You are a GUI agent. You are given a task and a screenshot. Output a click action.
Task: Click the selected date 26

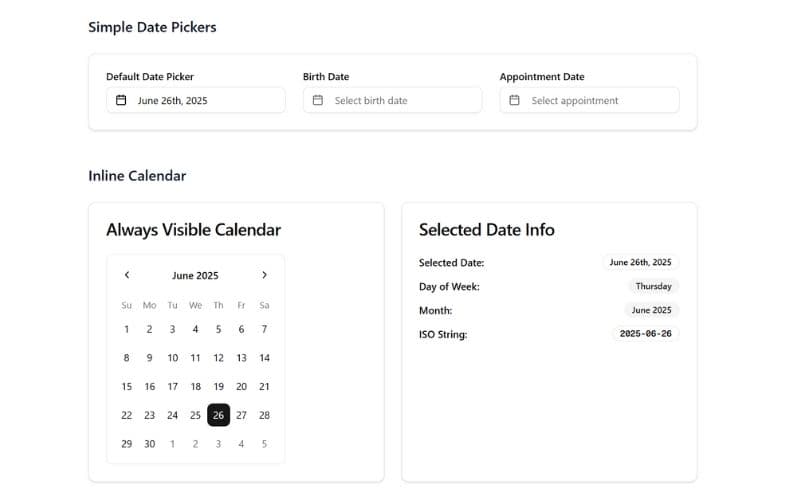tap(218, 415)
